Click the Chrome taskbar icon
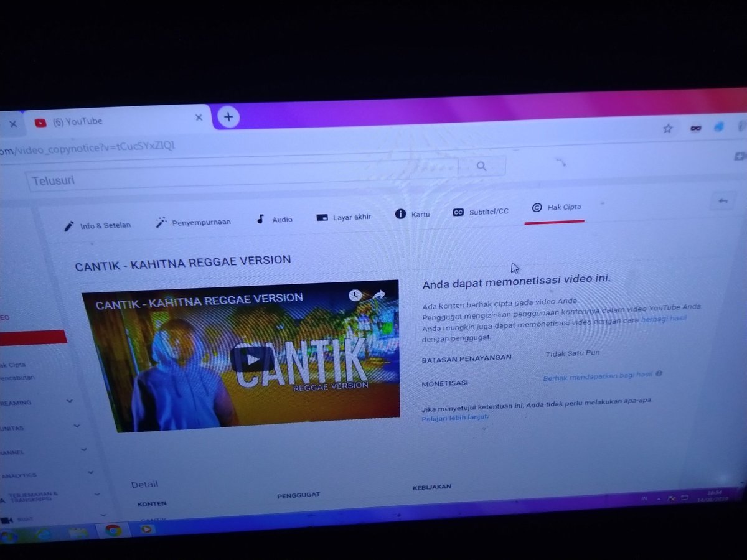 click(113, 531)
